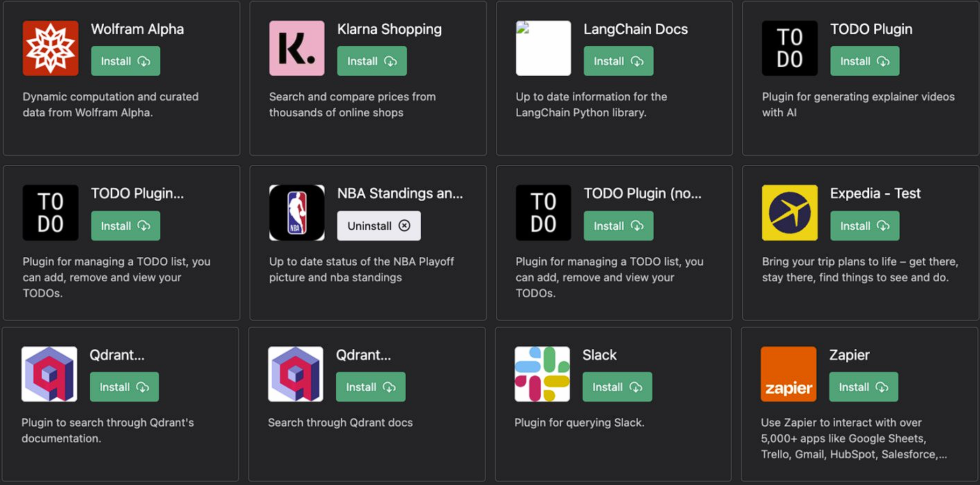Click the truncated 'TODO Plugin...' title
The height and width of the screenshot is (485, 980).
(137, 194)
